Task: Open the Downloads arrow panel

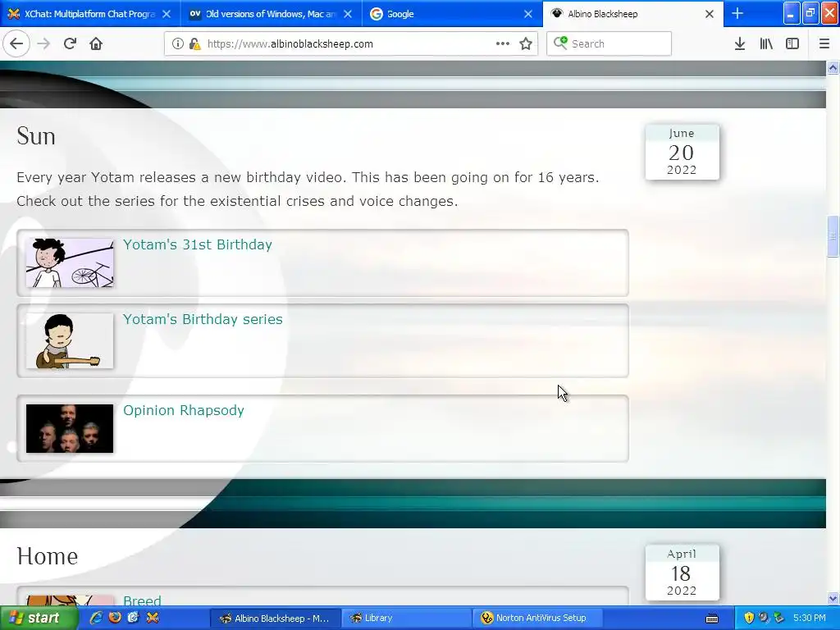Action: coord(740,44)
